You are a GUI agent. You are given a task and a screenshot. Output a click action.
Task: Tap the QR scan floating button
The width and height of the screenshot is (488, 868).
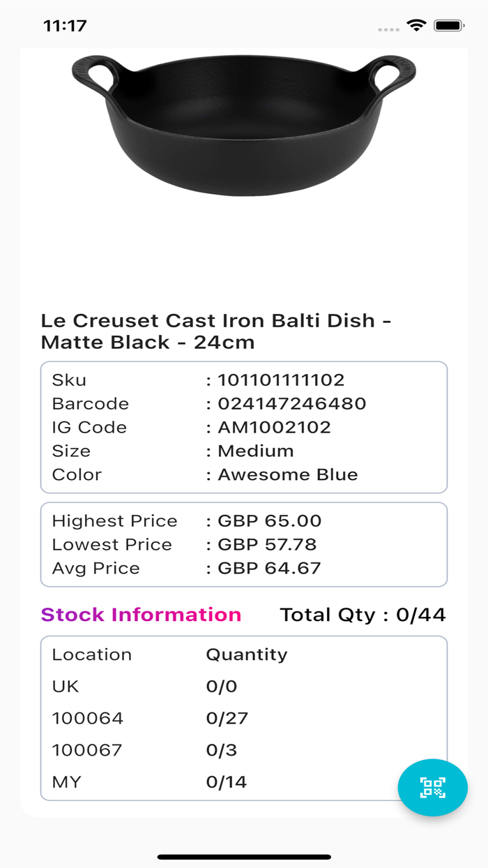432,788
